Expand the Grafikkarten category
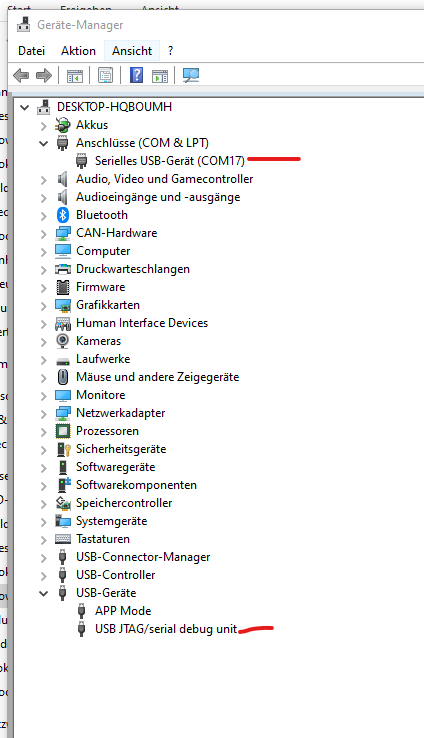Image resolution: width=424 pixels, height=738 pixels. tap(43, 305)
